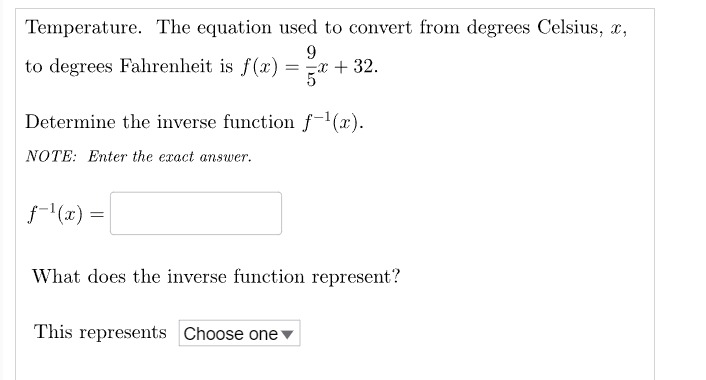
Task: Click the f⁻¹(x) = label beside the input
Action: [x=66, y=213]
